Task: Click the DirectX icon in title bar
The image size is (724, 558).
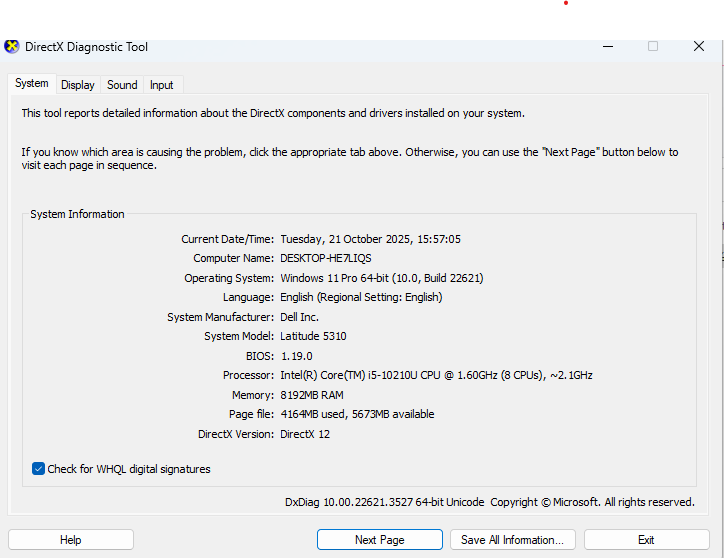Action: point(12,46)
